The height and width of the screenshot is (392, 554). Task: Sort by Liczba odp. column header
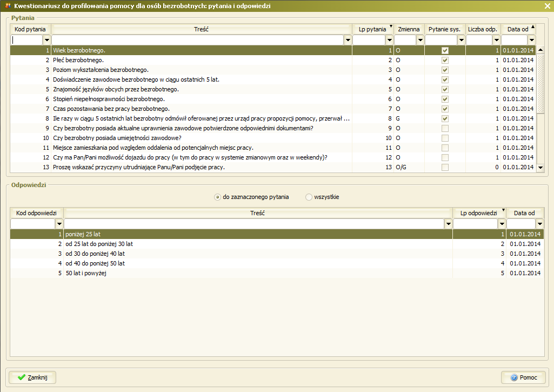[483, 29]
